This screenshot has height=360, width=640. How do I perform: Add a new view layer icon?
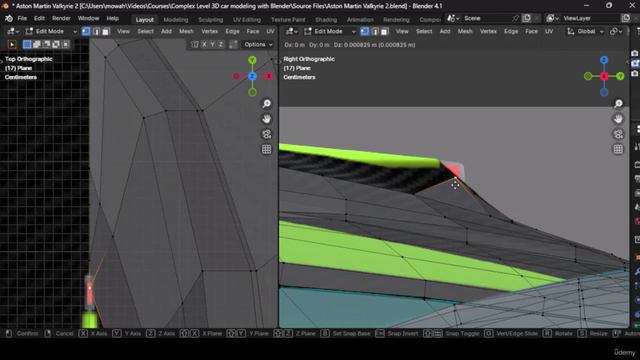click(626, 18)
